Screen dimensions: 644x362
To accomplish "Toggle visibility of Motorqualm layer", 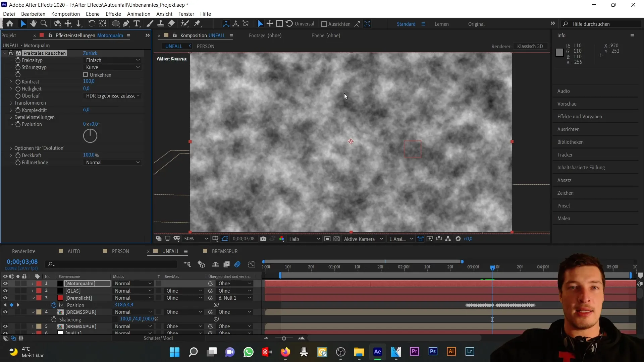I will (x=5, y=283).
